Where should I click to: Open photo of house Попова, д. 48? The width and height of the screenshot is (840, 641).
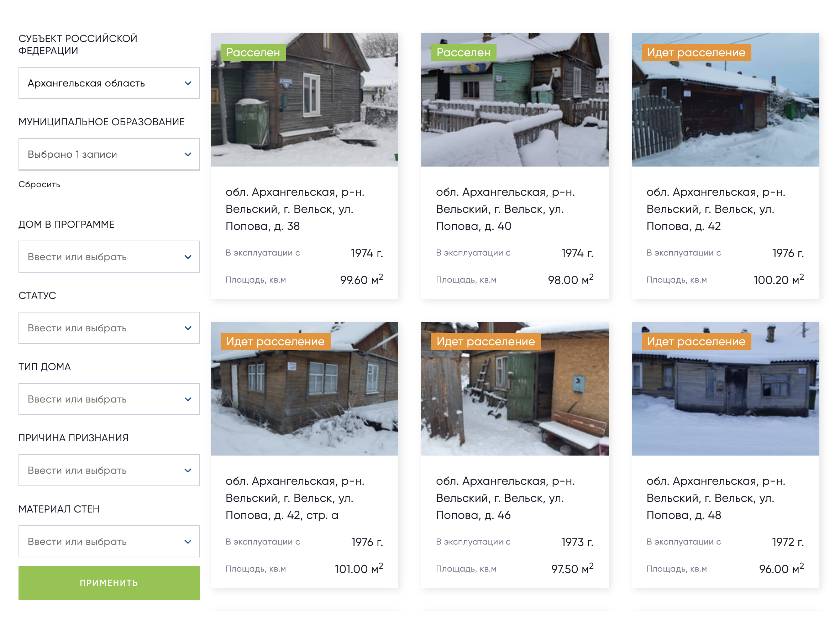725,388
